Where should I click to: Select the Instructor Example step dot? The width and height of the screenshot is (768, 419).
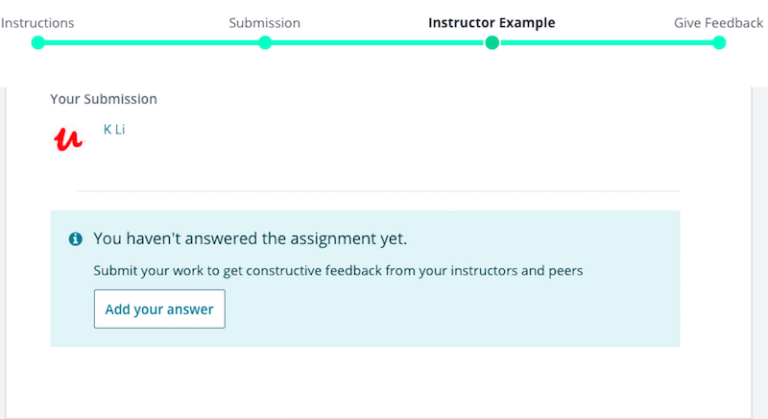click(492, 43)
